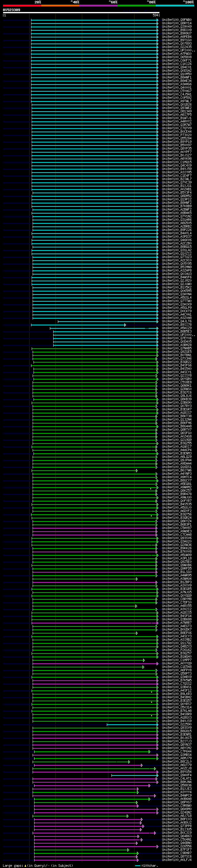This screenshot has height=868, width=197.
Task: Select label UniRef100_Q4JLT6
Action: tap(177, 321)
